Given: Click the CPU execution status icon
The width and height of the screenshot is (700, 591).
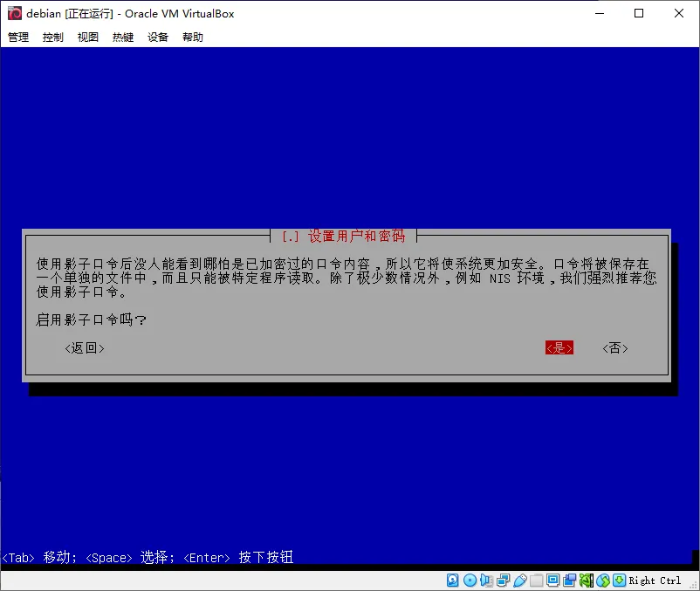Looking at the screenshot, I should pyautogui.click(x=587, y=581).
